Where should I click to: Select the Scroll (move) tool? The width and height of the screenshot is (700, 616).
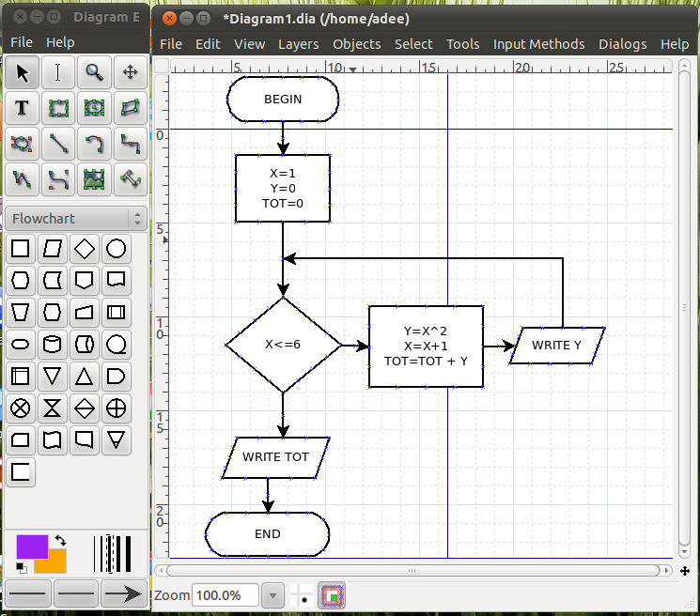(x=131, y=72)
